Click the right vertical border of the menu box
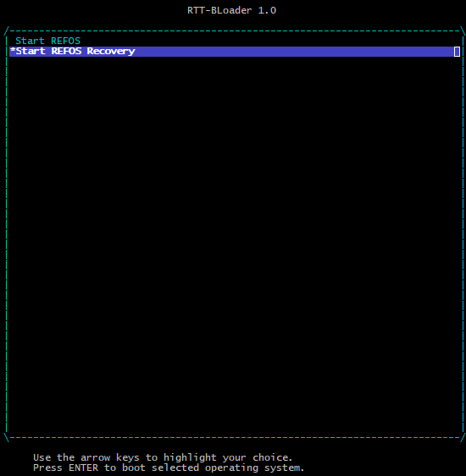This screenshot has height=476, width=466. tap(463, 234)
